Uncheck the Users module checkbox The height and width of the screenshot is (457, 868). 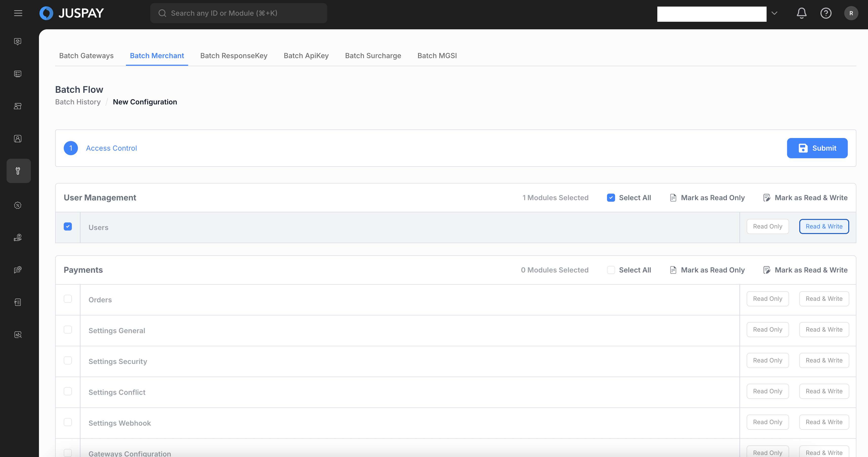coord(68,226)
